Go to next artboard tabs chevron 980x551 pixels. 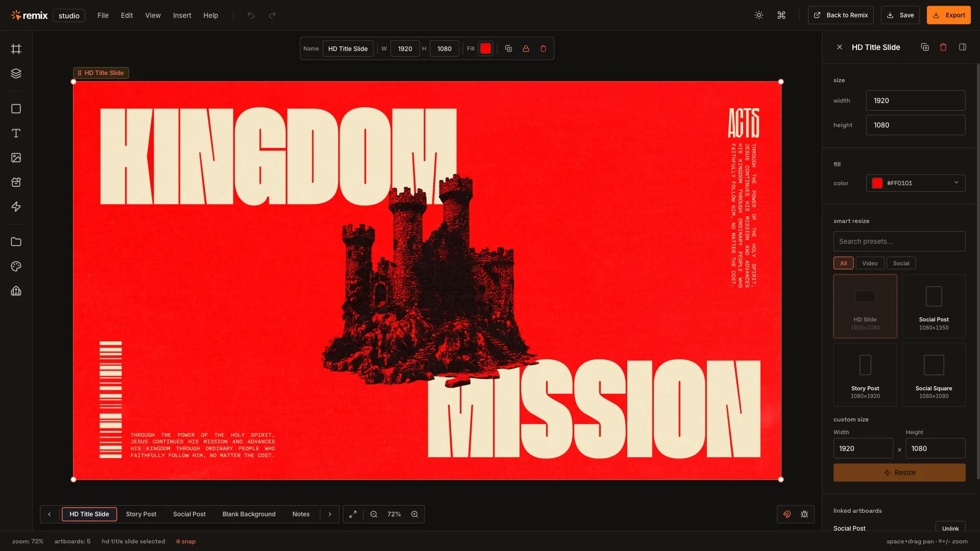(x=330, y=514)
